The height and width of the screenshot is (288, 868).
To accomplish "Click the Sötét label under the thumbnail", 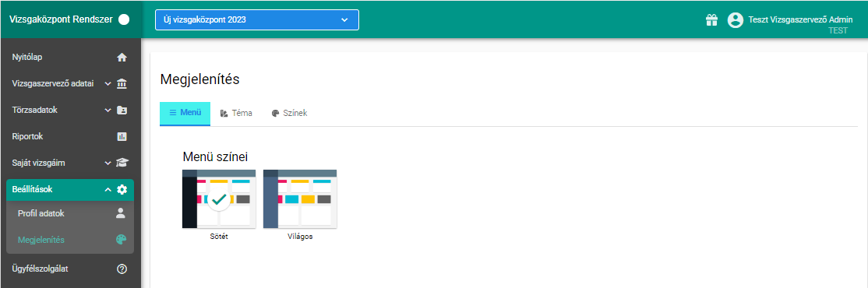I will [x=219, y=237].
